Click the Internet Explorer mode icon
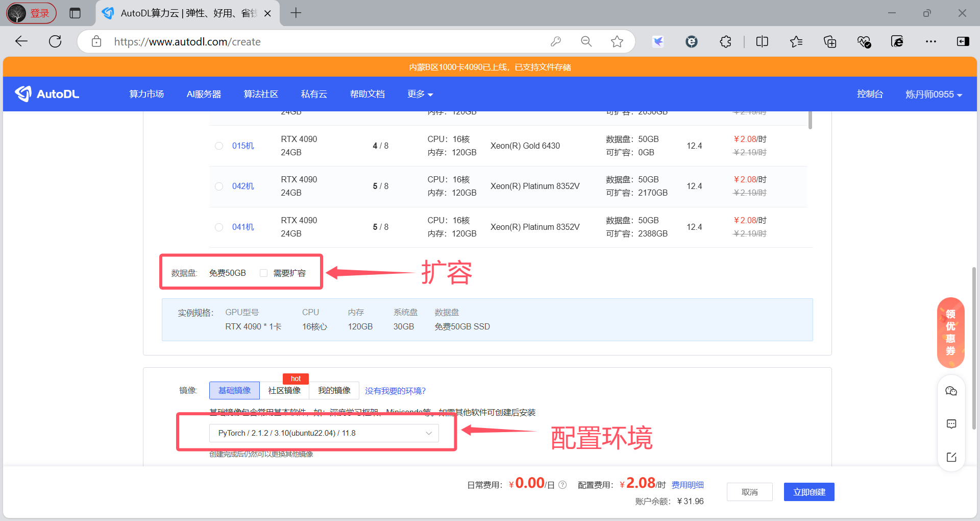Screen dimensions: 980x521 click(897, 41)
